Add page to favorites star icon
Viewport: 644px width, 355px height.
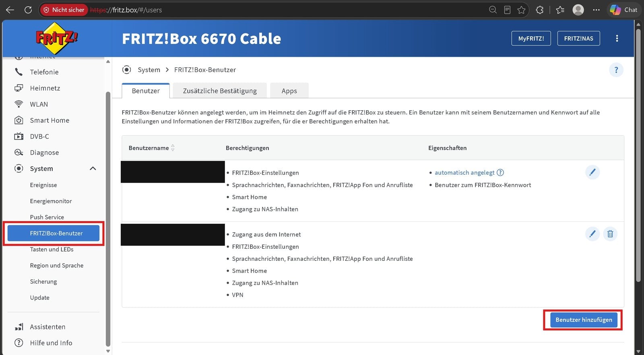(x=521, y=10)
